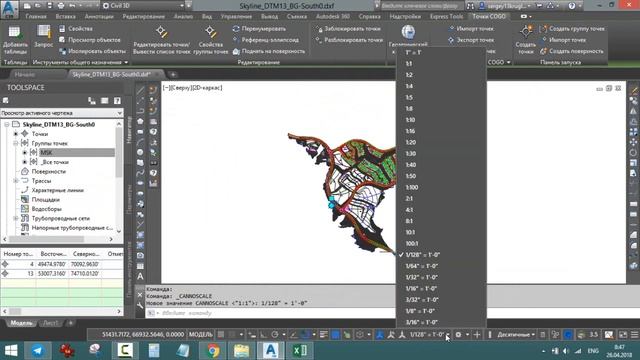Click Экспорт точек in the ribbon
Image resolution: width=640 pixels, height=360 pixels.
[x=471, y=40]
